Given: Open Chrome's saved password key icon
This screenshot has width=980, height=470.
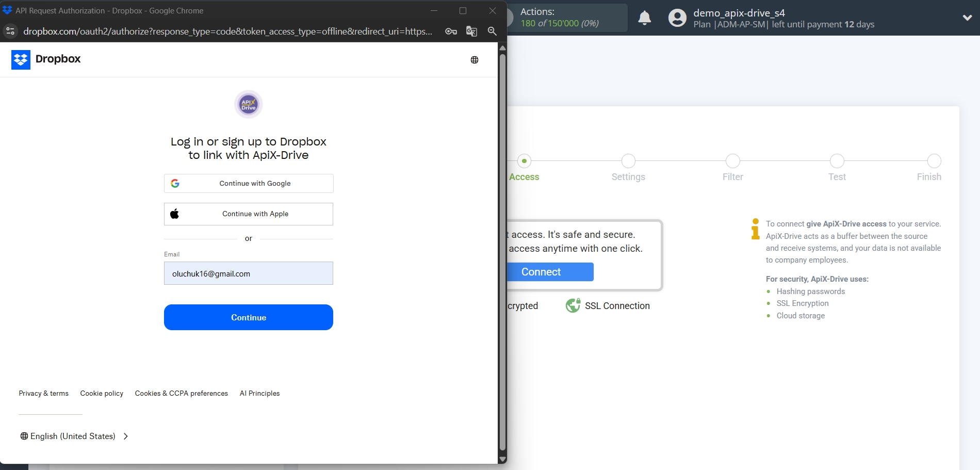Looking at the screenshot, I should (451, 31).
